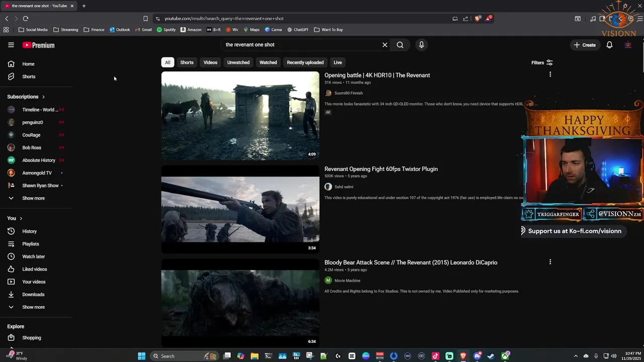Viewport: 644px width, 362px height.
Task: Open more options for Bloody Bear Attack video
Action: tap(550, 262)
